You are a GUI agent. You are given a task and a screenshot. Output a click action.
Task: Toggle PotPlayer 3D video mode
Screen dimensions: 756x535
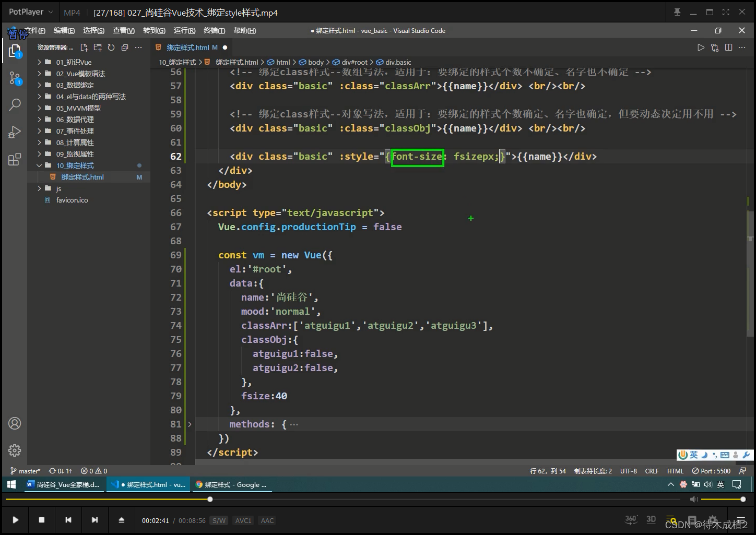[651, 519]
